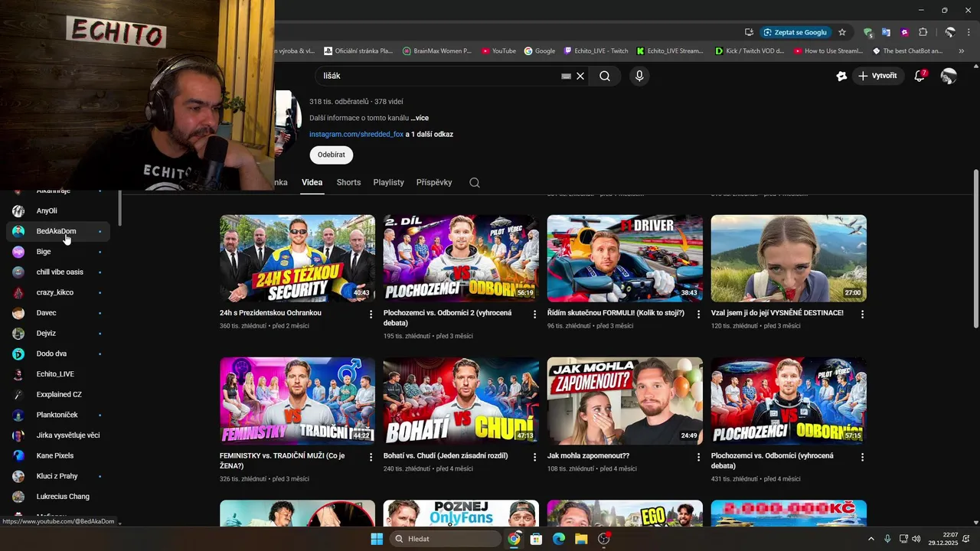Click the page vertical scrollbar

click(975, 249)
